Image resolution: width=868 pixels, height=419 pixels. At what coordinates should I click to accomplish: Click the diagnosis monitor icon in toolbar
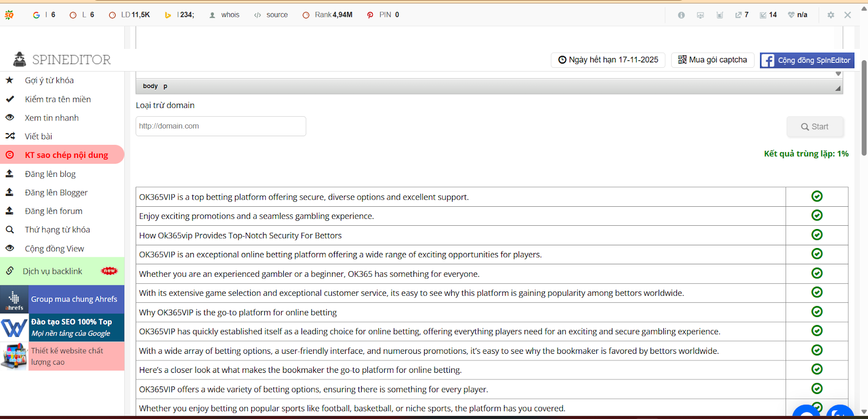tap(700, 15)
